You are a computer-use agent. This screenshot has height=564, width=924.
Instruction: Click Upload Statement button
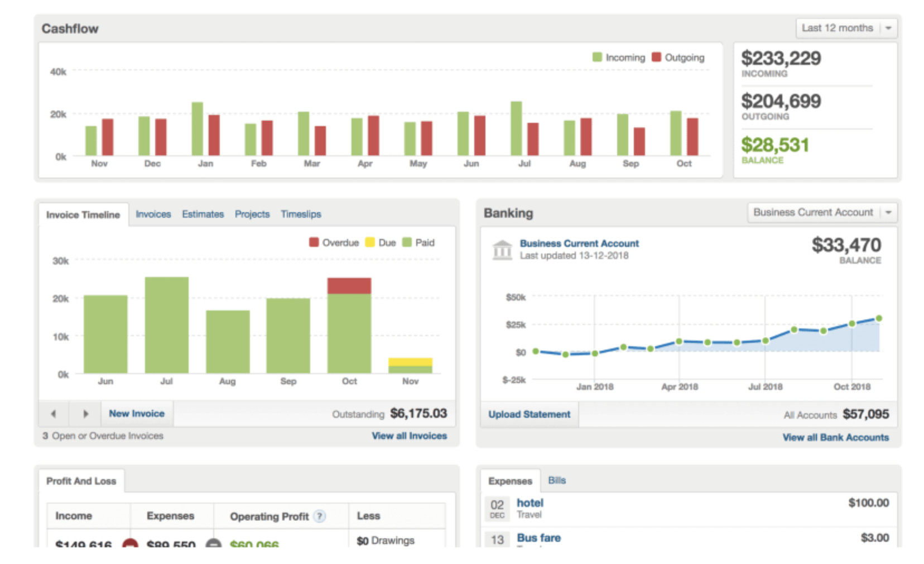pos(529,414)
